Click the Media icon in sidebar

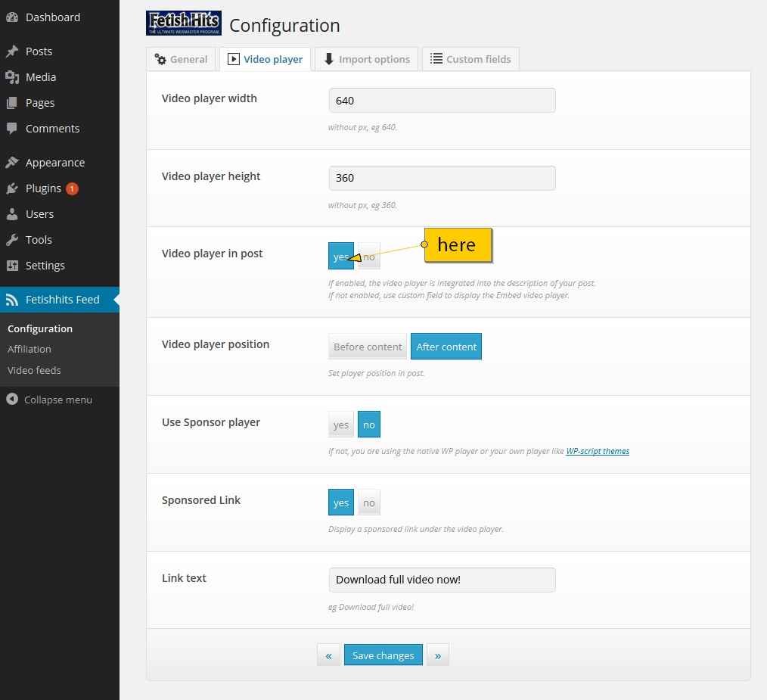(12, 77)
